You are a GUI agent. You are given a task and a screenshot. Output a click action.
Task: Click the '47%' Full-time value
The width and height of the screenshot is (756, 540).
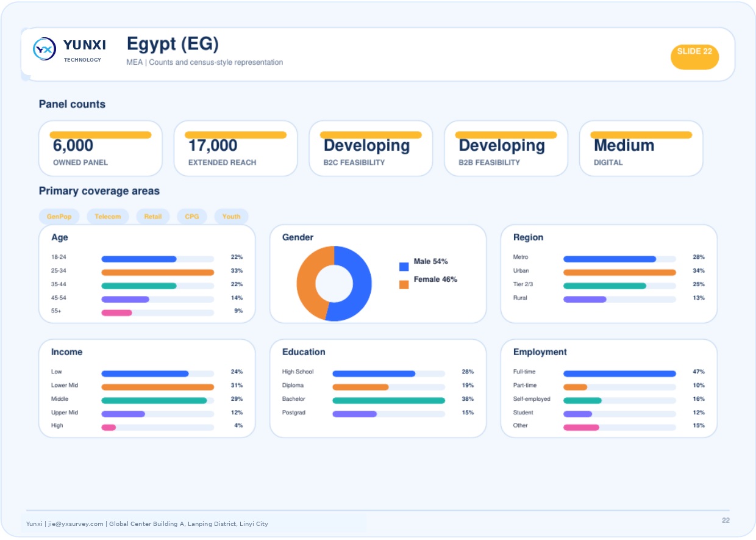(699, 372)
